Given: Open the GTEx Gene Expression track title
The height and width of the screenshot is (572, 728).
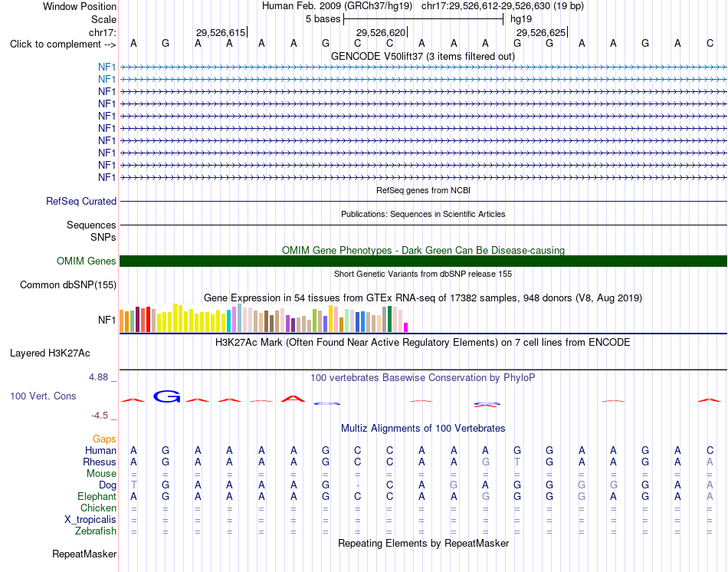Looking at the screenshot, I should (423, 298).
